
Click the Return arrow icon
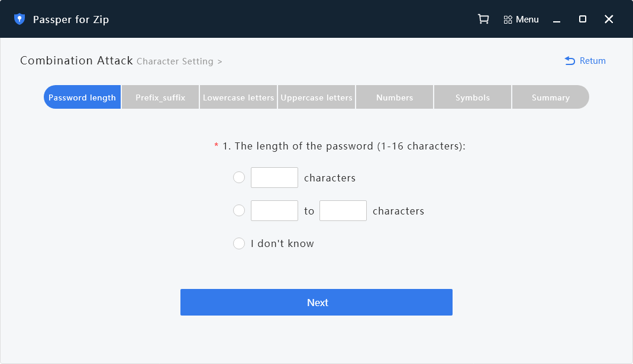pyautogui.click(x=569, y=60)
